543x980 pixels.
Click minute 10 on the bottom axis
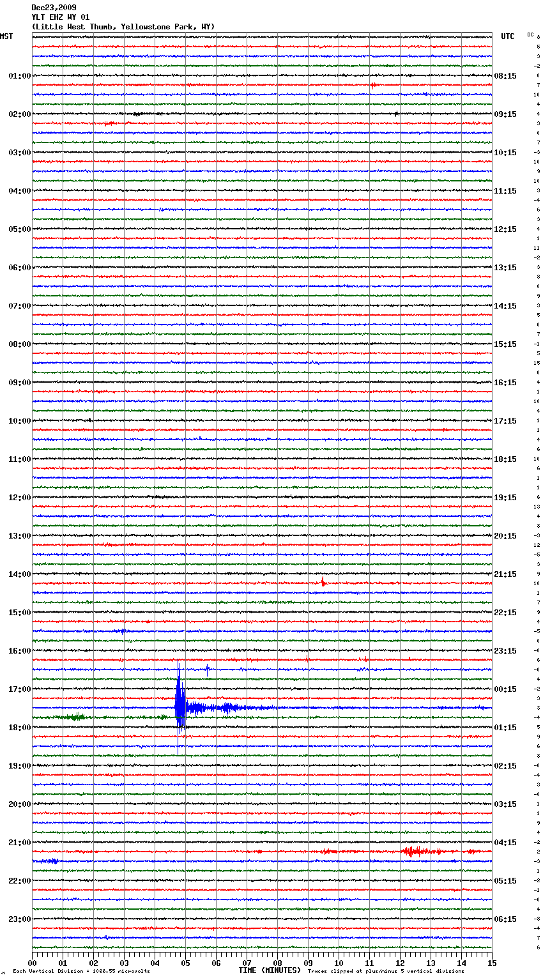339,963
